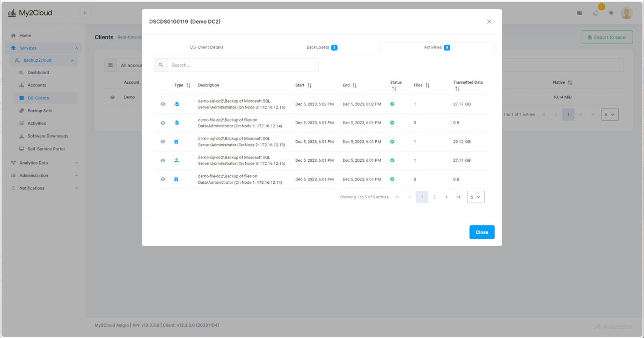
Task: Open the eye toggle for the demo-file-dc2 row
Action: (163, 123)
